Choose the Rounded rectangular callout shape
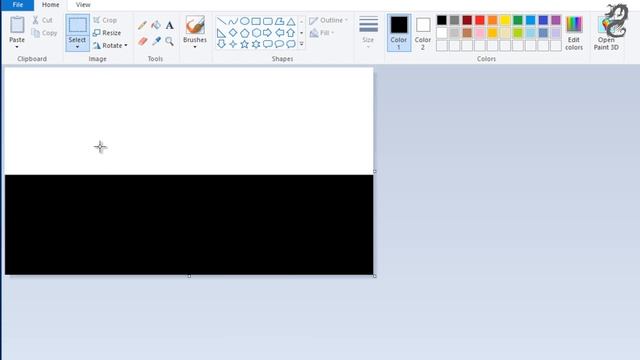This screenshot has width=640, height=360. coord(268,44)
